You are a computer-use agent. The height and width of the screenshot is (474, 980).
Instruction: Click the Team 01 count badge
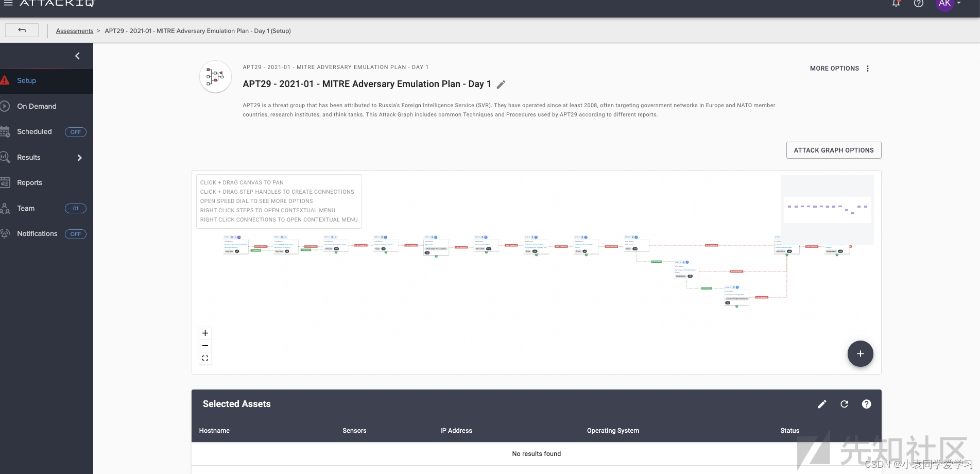pyautogui.click(x=76, y=208)
